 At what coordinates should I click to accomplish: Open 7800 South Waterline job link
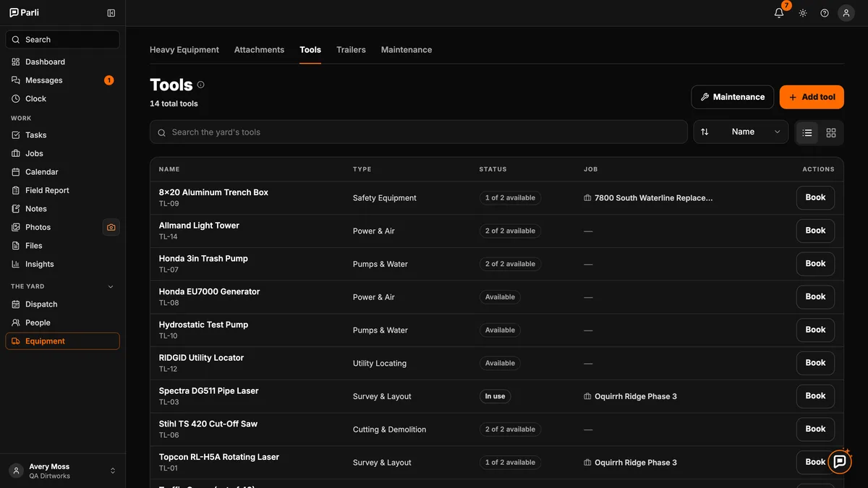click(x=648, y=197)
